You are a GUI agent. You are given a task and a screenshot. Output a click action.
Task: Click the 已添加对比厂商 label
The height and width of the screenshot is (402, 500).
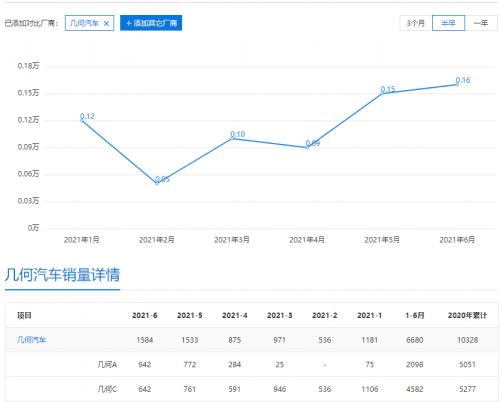(x=31, y=23)
